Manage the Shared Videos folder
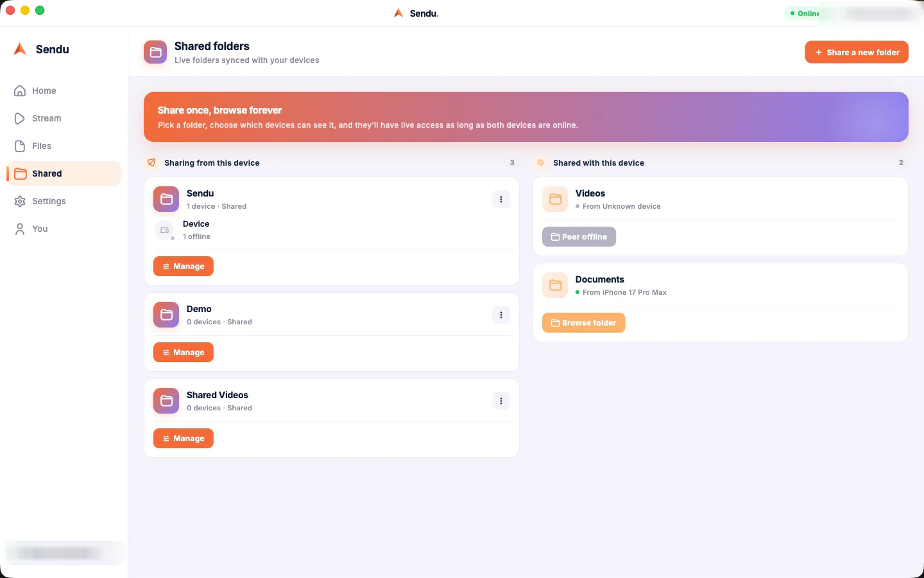924x578 pixels. (184, 439)
